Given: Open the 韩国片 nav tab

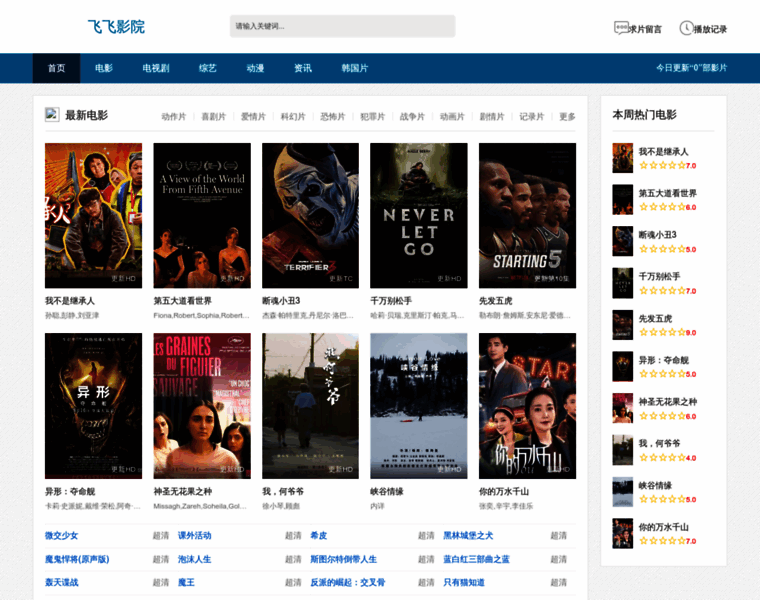Looking at the screenshot, I should tap(354, 68).
